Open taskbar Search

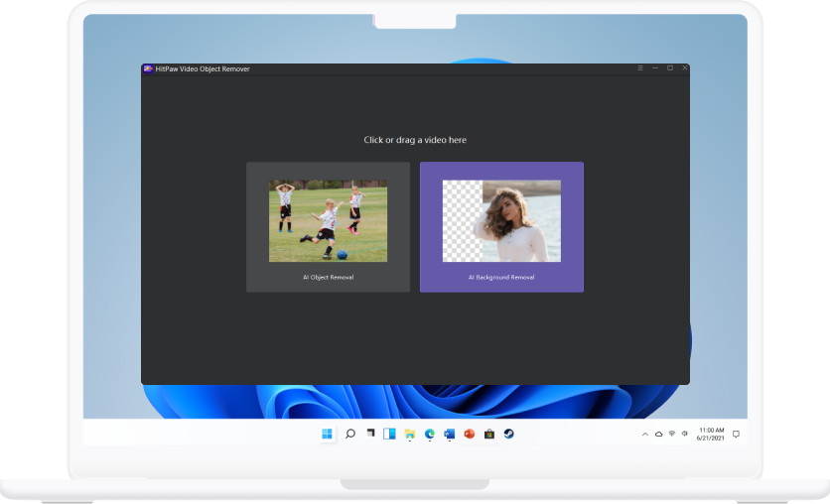click(349, 434)
